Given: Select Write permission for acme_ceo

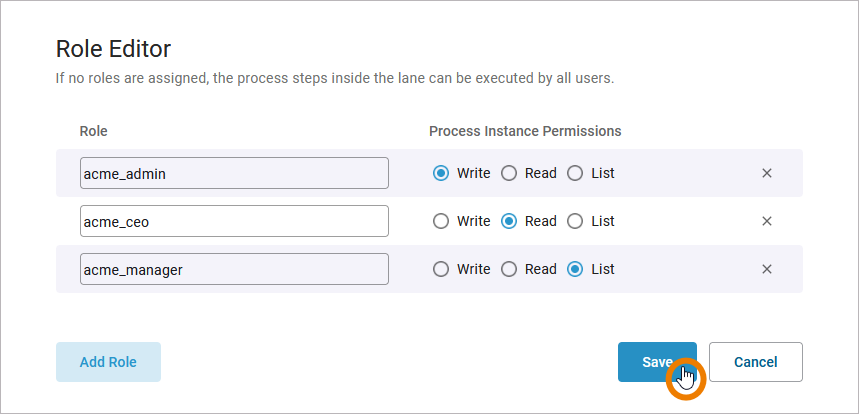Looking at the screenshot, I should coord(441,221).
